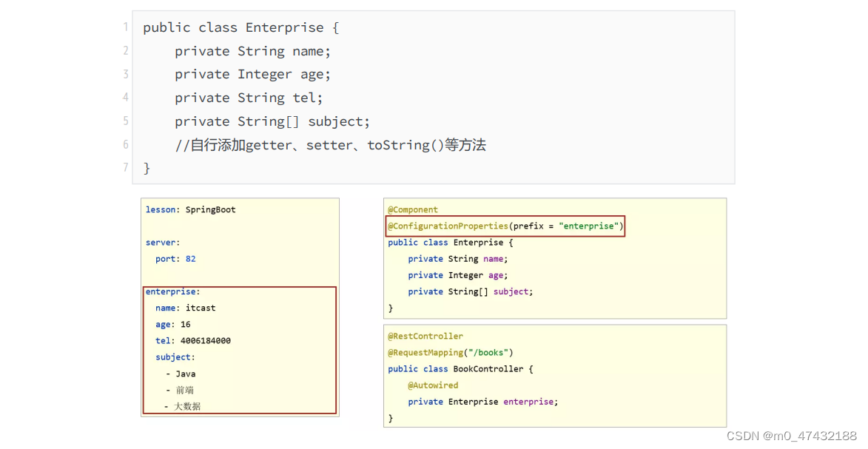Click the @ConfigurationProperties annotation in red box
The image size is (868, 449).
click(448, 226)
